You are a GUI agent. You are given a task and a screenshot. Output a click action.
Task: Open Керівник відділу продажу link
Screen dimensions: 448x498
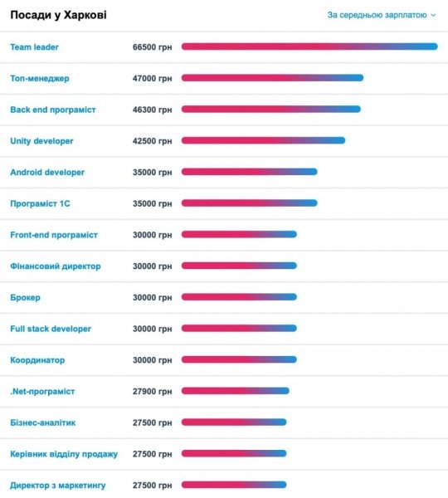tap(64, 454)
